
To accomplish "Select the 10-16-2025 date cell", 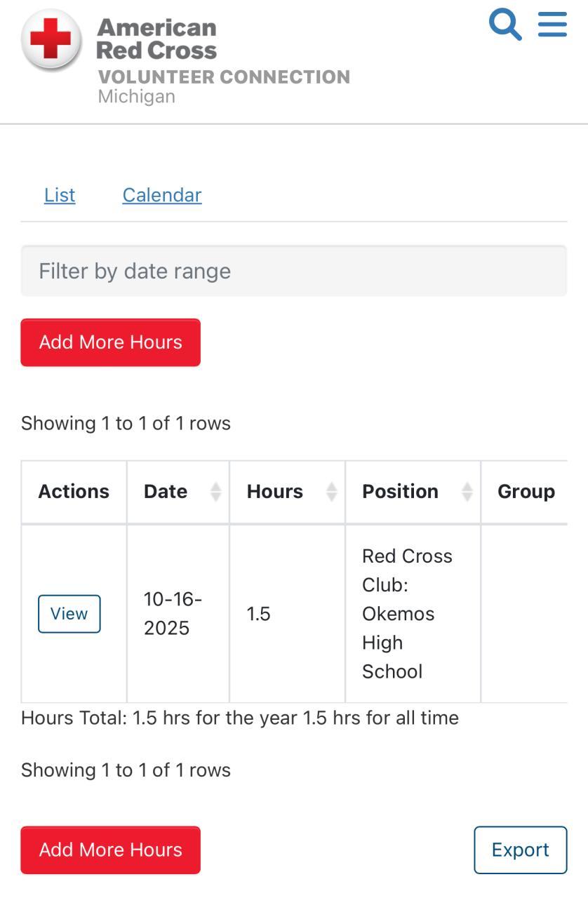I will point(173,613).
